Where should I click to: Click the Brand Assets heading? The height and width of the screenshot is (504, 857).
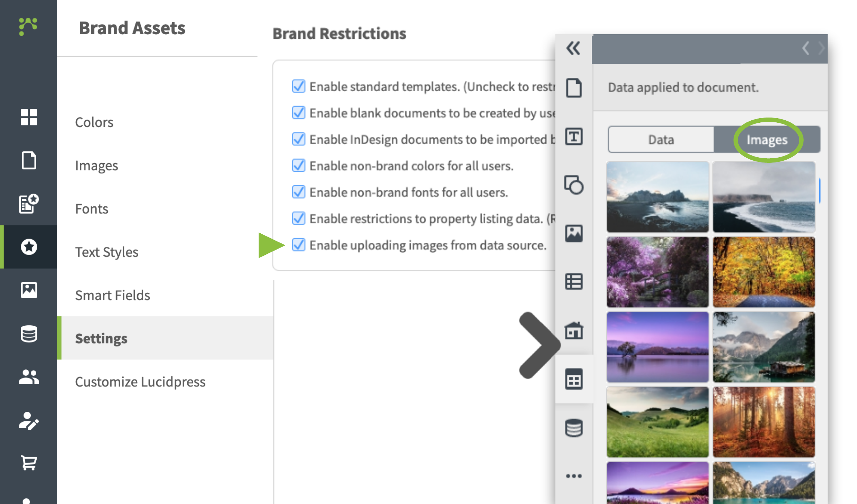[x=132, y=28]
